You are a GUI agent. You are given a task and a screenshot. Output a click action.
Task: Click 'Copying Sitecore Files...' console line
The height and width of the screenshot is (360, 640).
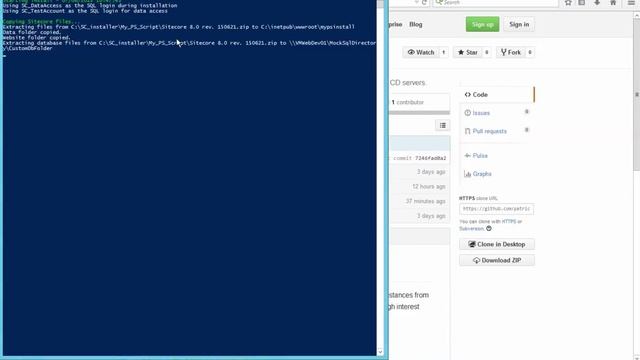click(x=42, y=22)
